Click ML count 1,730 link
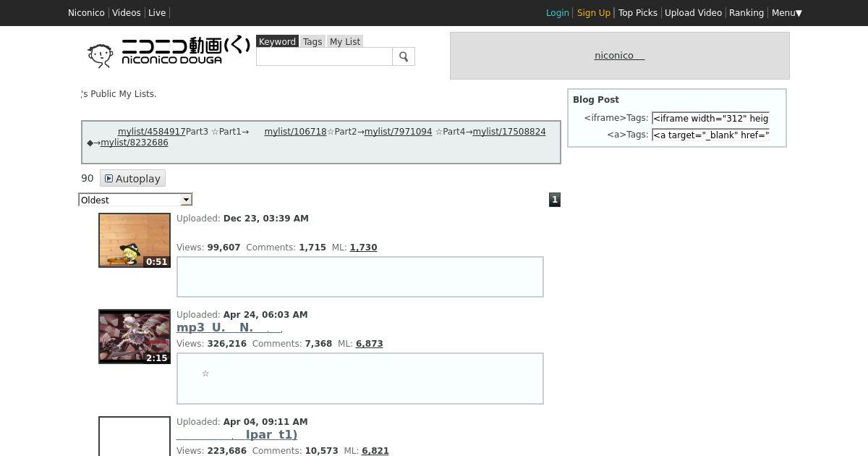This screenshot has width=868, height=456. pyautogui.click(x=363, y=248)
